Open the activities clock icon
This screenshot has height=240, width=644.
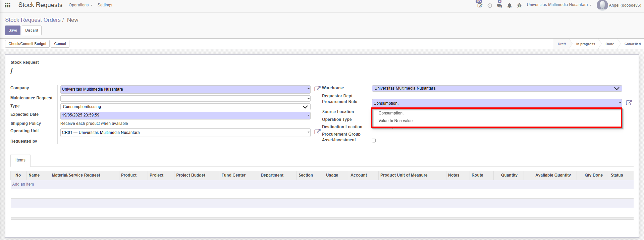click(x=490, y=5)
